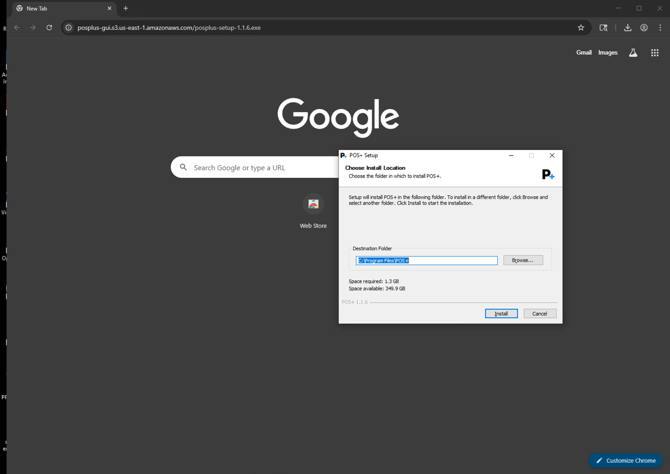Open Web Store shortcut icon
This screenshot has width=670, height=474.
point(313,204)
